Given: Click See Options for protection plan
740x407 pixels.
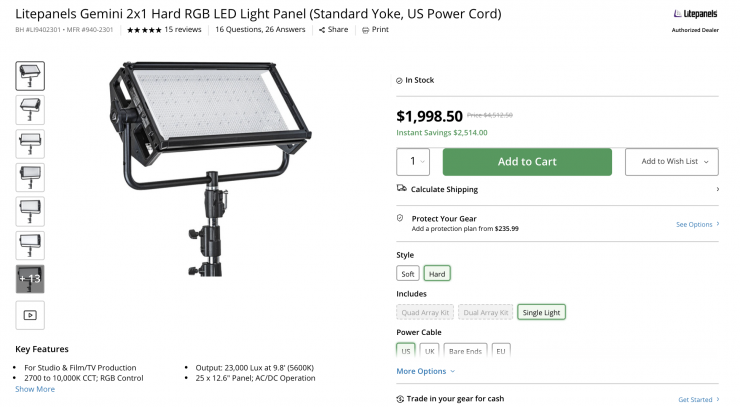Looking at the screenshot, I should pos(695,224).
